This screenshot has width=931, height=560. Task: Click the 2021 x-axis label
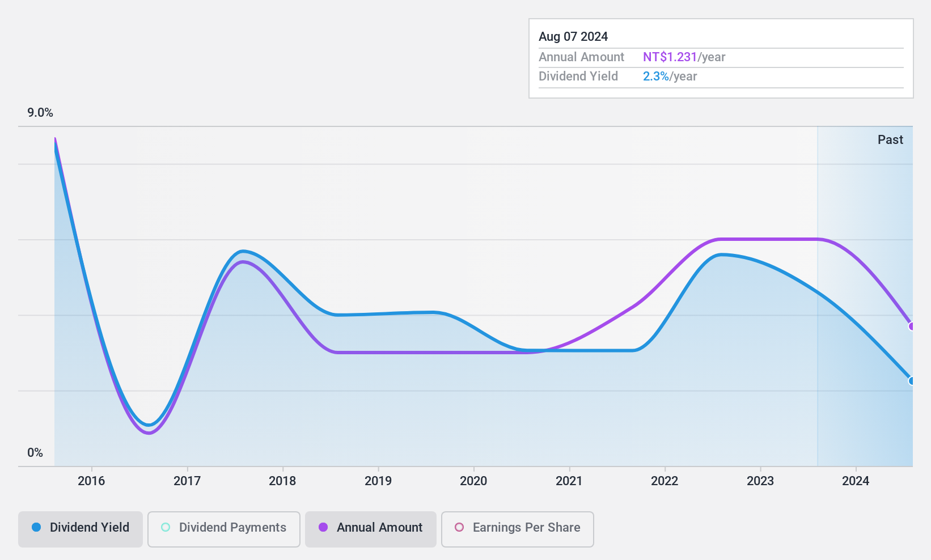point(569,481)
